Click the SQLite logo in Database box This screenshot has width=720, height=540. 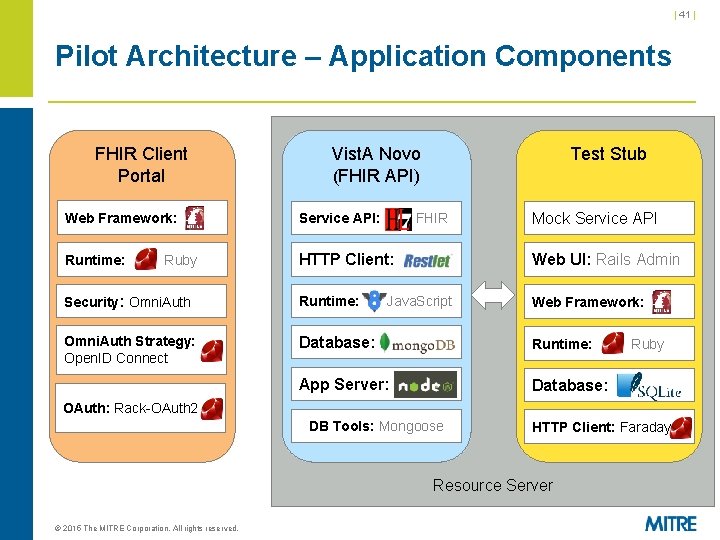(649, 386)
